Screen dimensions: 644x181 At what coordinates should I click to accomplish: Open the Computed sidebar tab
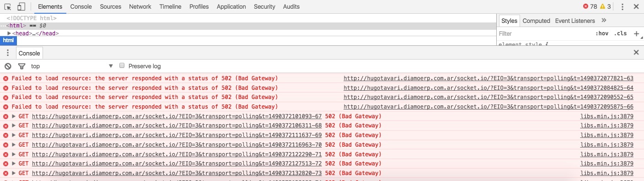pos(536,21)
